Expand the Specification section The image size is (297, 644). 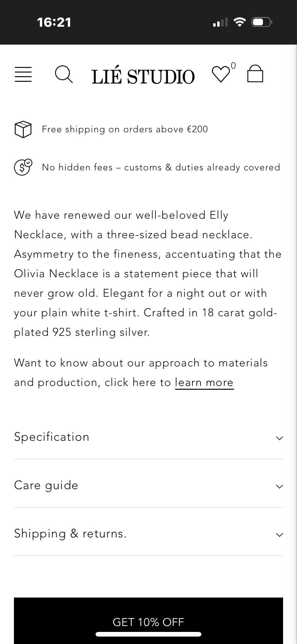pos(52,437)
